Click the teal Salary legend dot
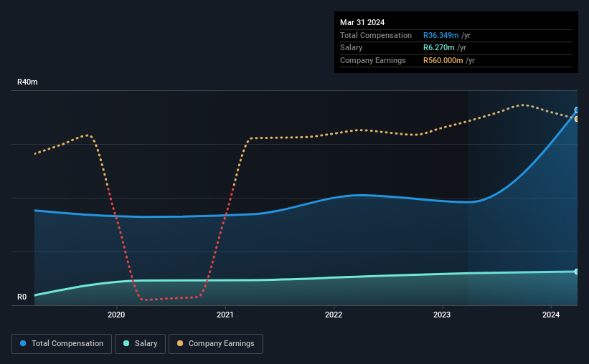This screenshot has width=589, height=364. click(126, 343)
